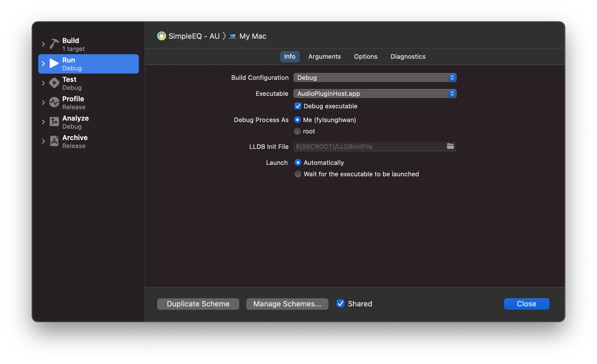This screenshot has width=597, height=364.
Task: Click the Run play icon
Action: tap(54, 63)
